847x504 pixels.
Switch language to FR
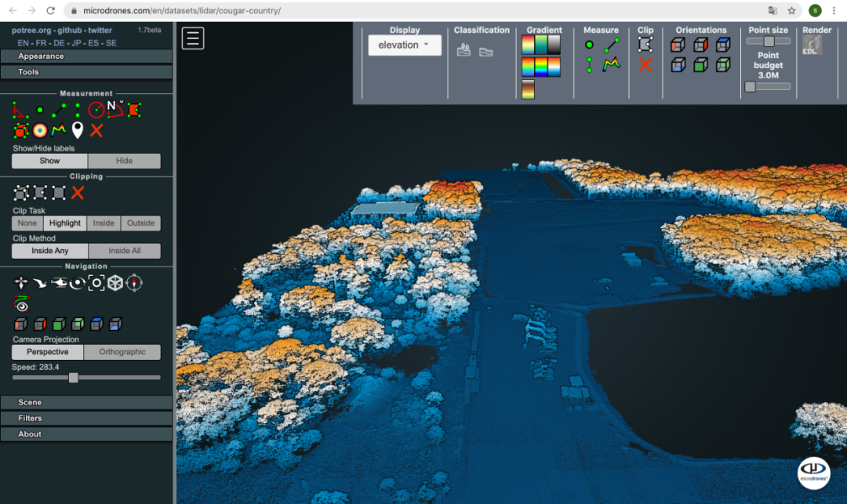(x=41, y=43)
